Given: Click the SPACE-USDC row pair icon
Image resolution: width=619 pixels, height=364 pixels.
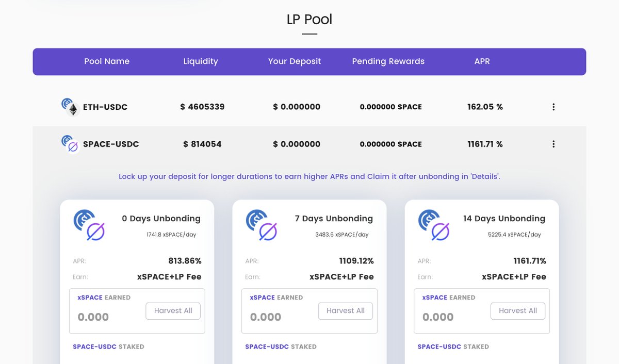Looking at the screenshot, I should point(70,144).
